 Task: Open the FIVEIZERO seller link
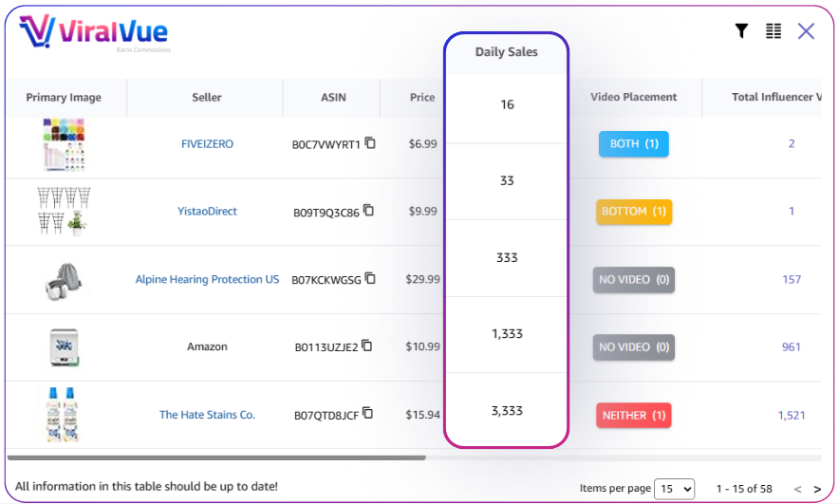[x=207, y=144]
